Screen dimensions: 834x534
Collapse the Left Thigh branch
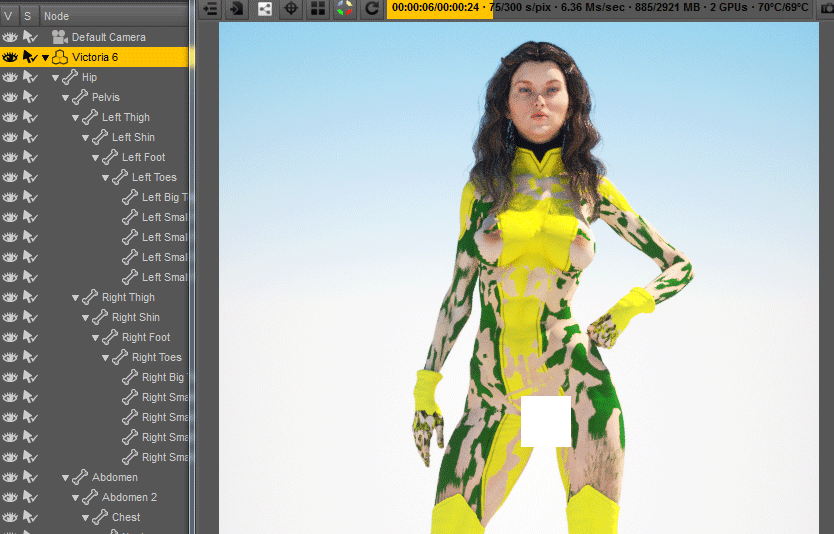76,118
